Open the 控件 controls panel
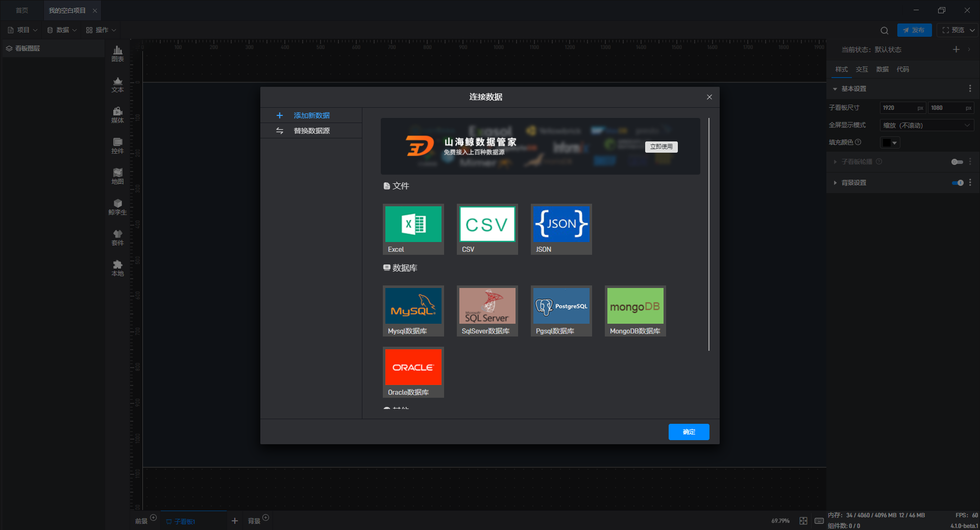The height and width of the screenshot is (530, 980). [117, 146]
